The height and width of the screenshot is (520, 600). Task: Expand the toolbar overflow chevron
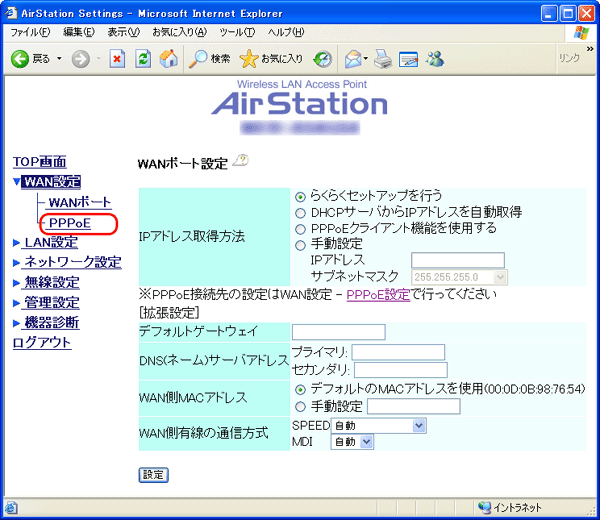point(590,49)
